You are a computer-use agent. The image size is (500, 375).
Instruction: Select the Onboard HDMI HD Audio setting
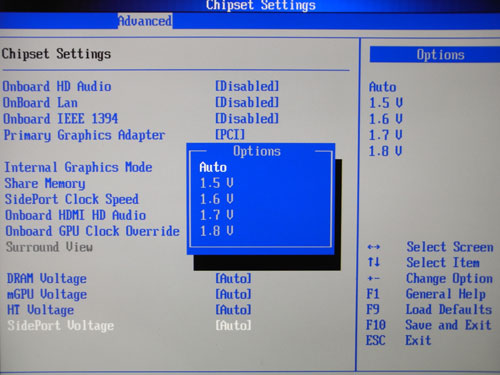pyautogui.click(x=76, y=215)
